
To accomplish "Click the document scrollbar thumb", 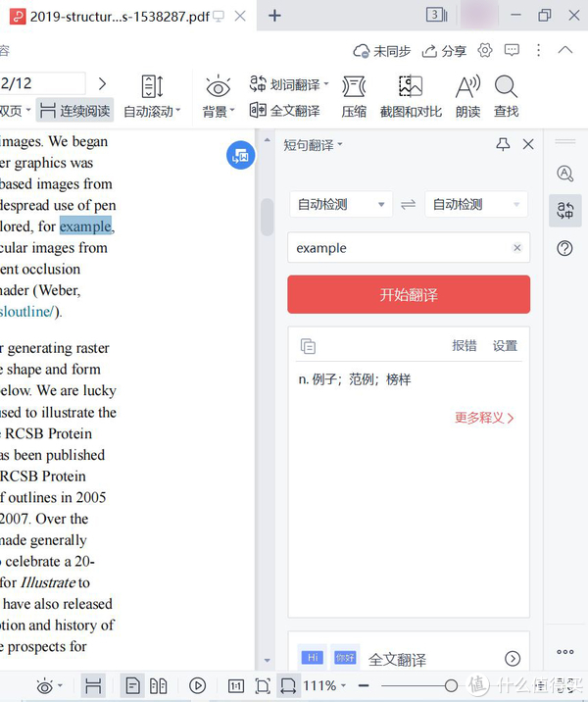I will (268, 217).
